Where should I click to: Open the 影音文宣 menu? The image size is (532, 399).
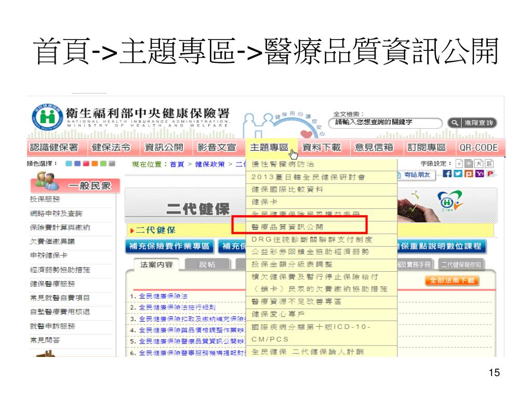[217, 147]
